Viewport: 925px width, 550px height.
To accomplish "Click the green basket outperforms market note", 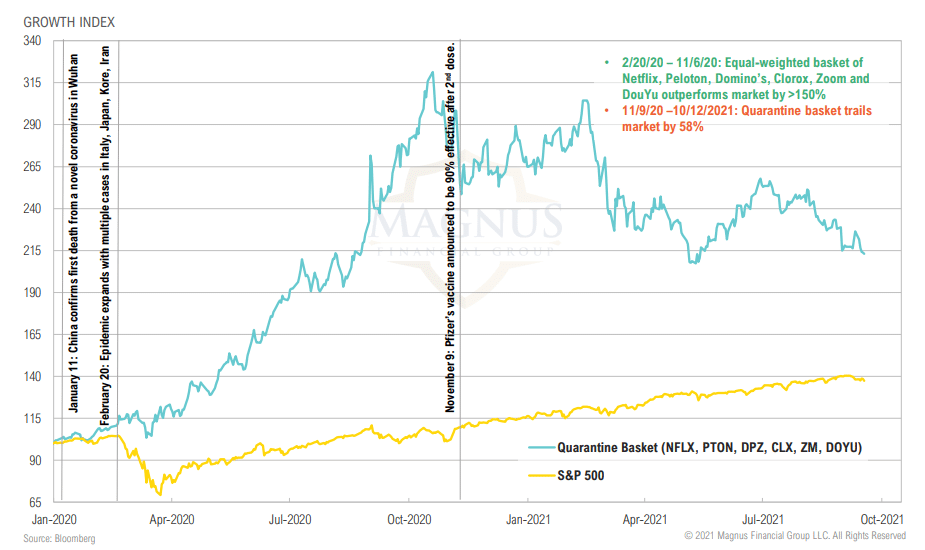I will coord(745,78).
